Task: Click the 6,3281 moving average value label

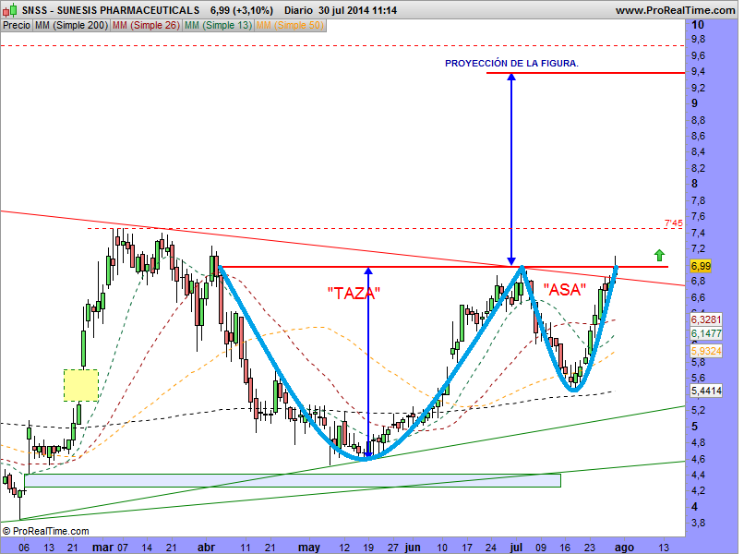Action: [x=706, y=319]
